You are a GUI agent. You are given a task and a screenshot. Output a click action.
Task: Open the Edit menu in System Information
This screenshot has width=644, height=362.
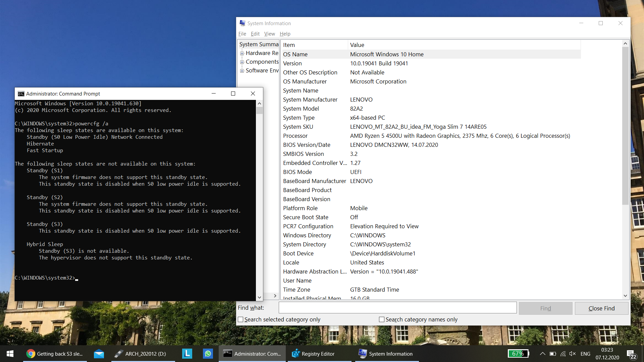click(x=255, y=34)
